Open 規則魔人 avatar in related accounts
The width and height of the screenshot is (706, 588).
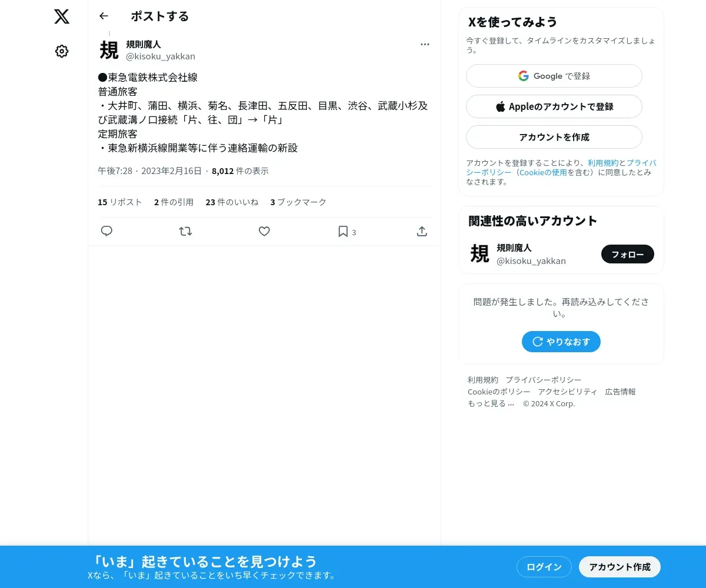click(x=480, y=254)
